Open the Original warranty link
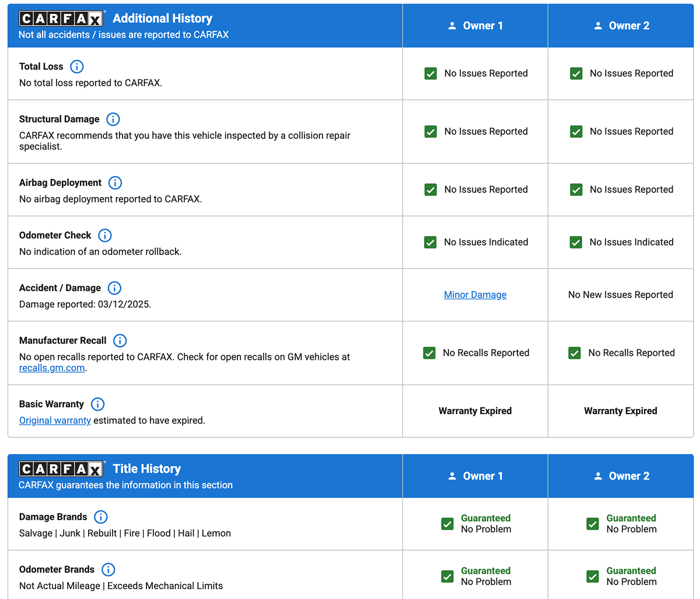Viewport: 700px width, 599px height. pyautogui.click(x=55, y=421)
